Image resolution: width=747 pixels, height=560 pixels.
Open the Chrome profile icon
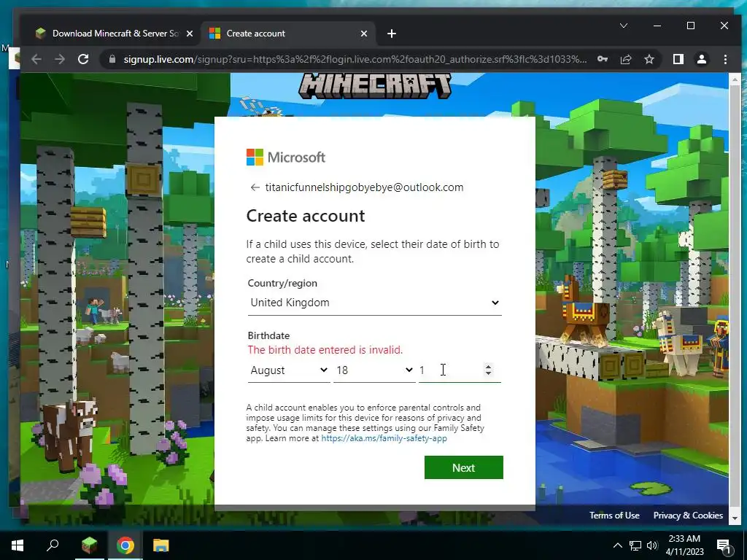click(x=702, y=60)
